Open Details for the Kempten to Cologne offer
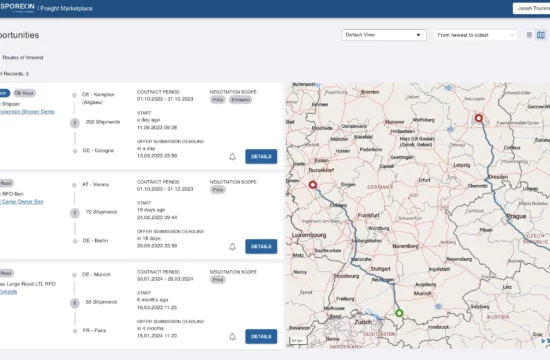Viewport: 550px width, 360px height. coord(261,156)
